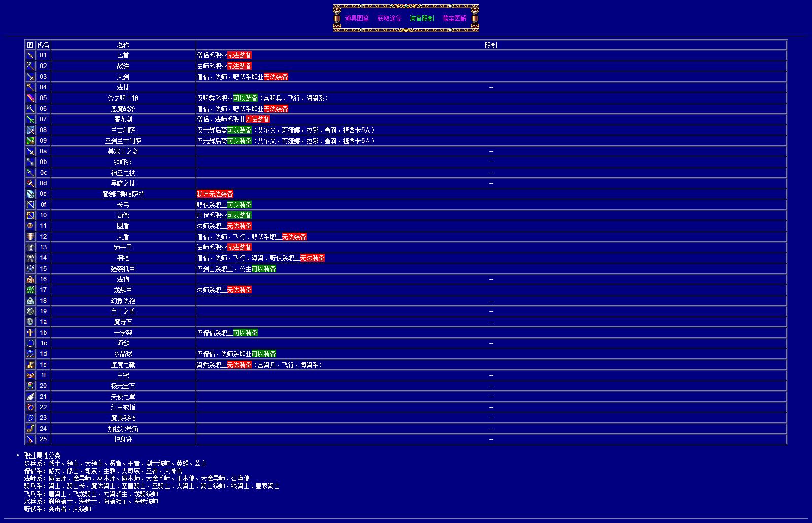Click the 代码 column header

43,45
